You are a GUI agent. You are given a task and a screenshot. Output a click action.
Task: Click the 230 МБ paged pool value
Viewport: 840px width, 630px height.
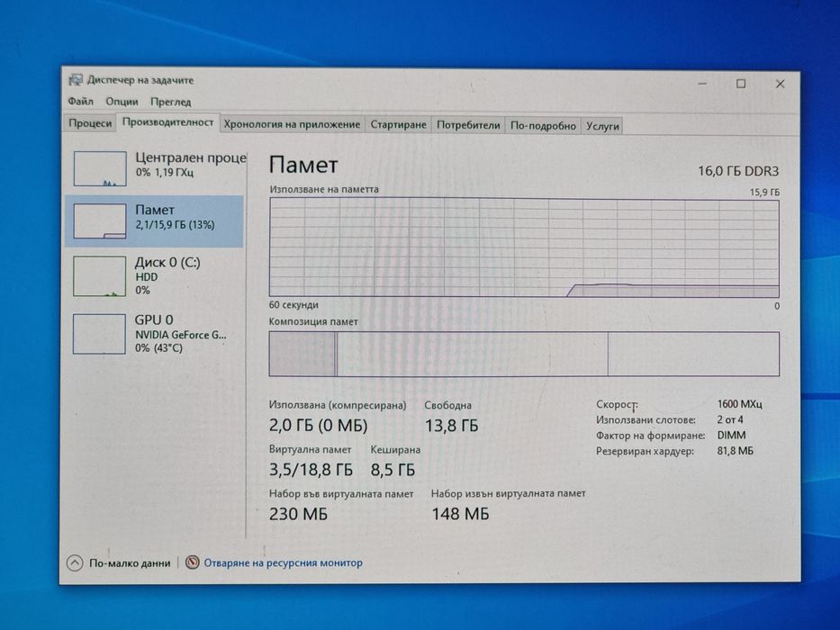click(298, 514)
